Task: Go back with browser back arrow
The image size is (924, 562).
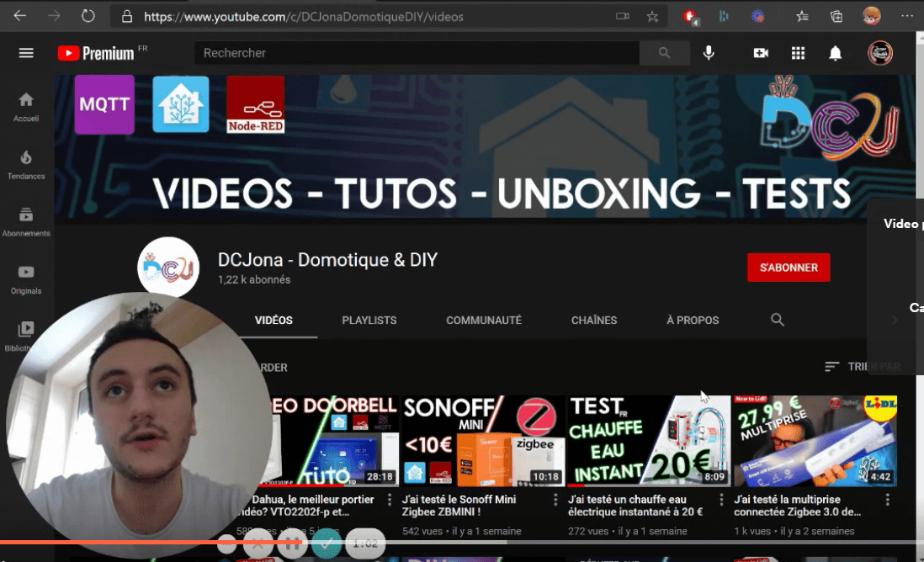Action: [x=20, y=16]
